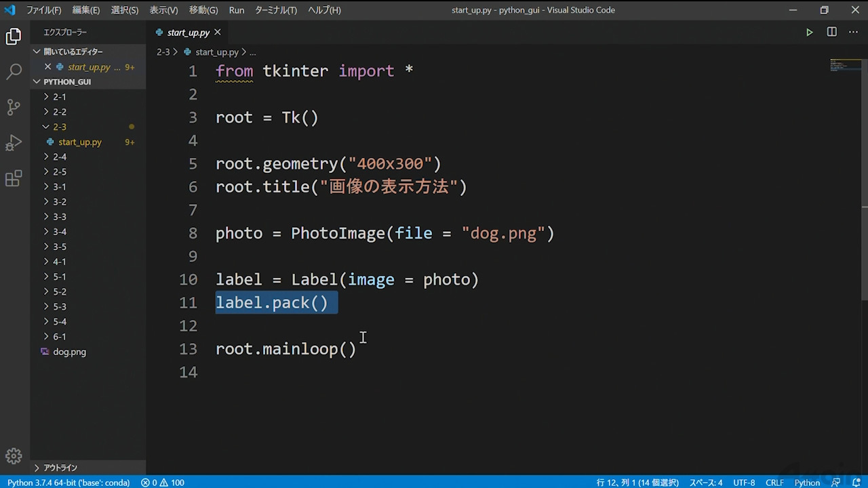The width and height of the screenshot is (868, 488).
Task: Open the Run and Debug view
Action: pos(14,143)
